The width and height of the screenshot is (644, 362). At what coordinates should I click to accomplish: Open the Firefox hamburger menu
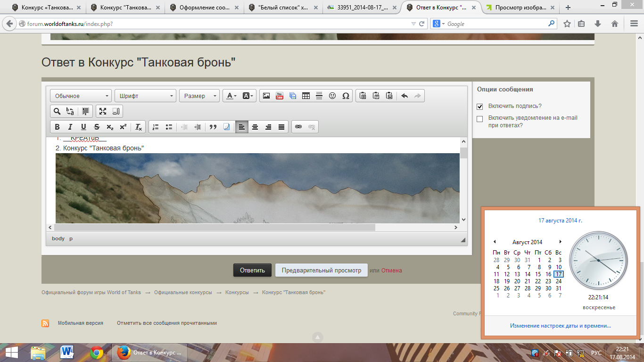coord(634,24)
